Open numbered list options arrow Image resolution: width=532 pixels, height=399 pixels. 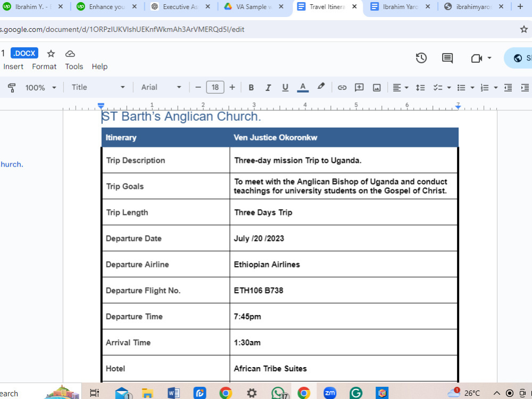[495, 88]
